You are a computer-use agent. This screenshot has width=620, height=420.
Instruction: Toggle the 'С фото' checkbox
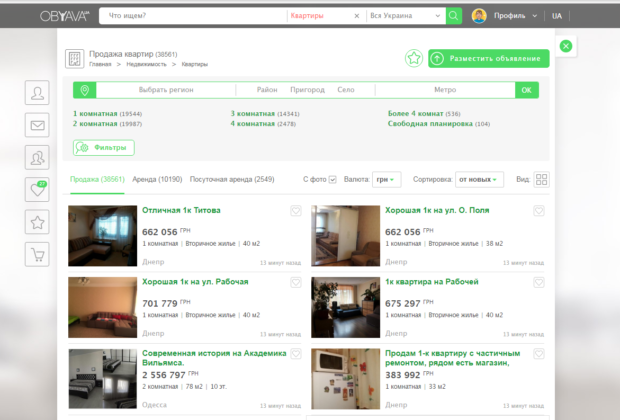(x=333, y=180)
